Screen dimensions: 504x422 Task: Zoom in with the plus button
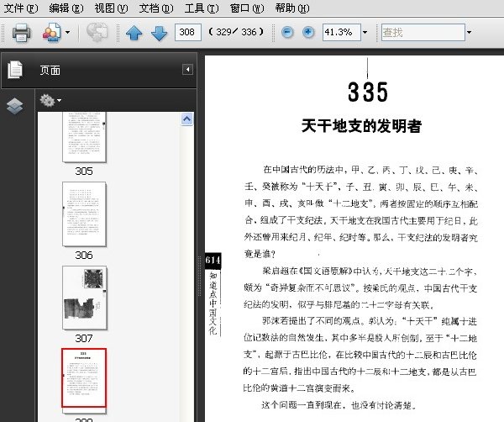coord(308,32)
